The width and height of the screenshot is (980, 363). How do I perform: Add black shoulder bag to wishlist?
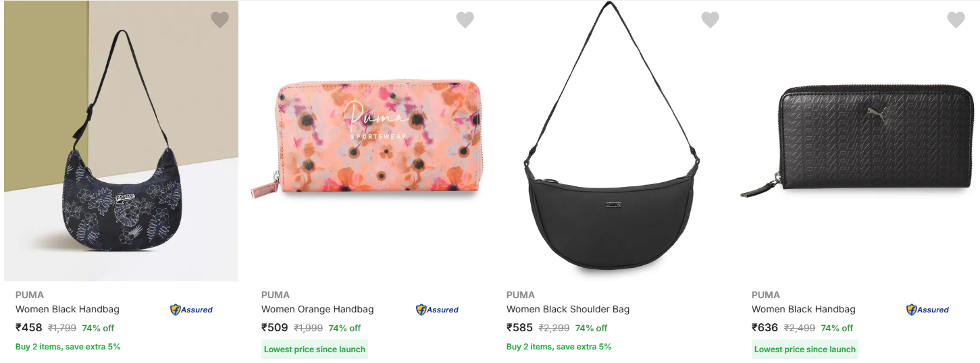[x=711, y=20]
